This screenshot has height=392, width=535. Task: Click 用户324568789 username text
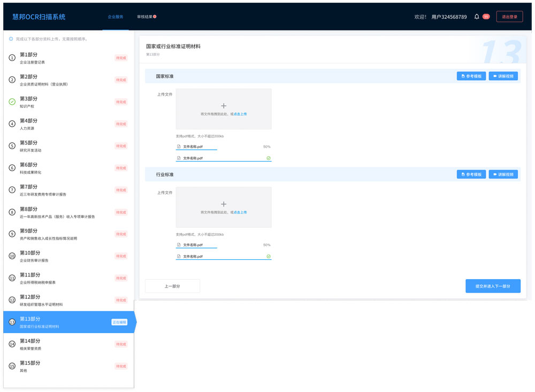pos(449,17)
